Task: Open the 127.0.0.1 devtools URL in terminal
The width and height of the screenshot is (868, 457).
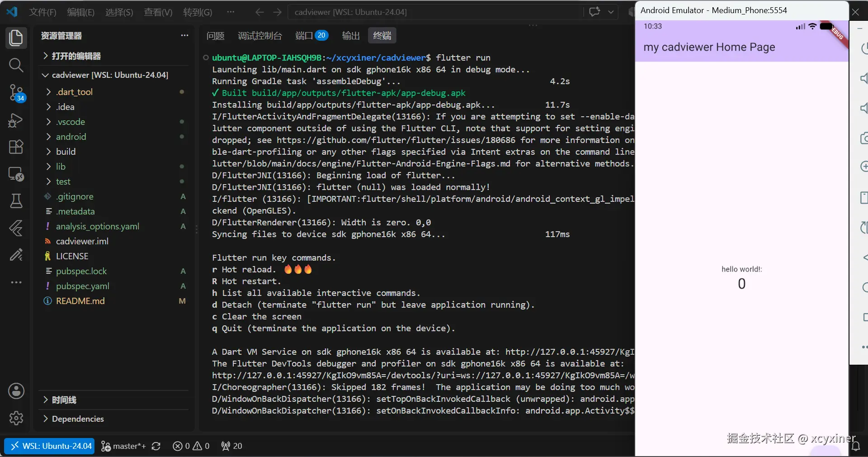Action: pyautogui.click(x=423, y=376)
